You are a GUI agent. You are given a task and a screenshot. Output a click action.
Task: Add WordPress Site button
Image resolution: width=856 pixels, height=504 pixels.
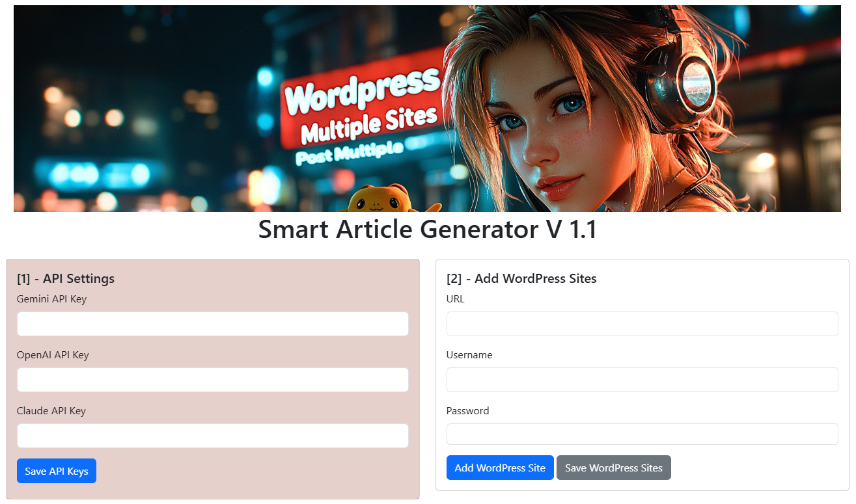(500, 468)
